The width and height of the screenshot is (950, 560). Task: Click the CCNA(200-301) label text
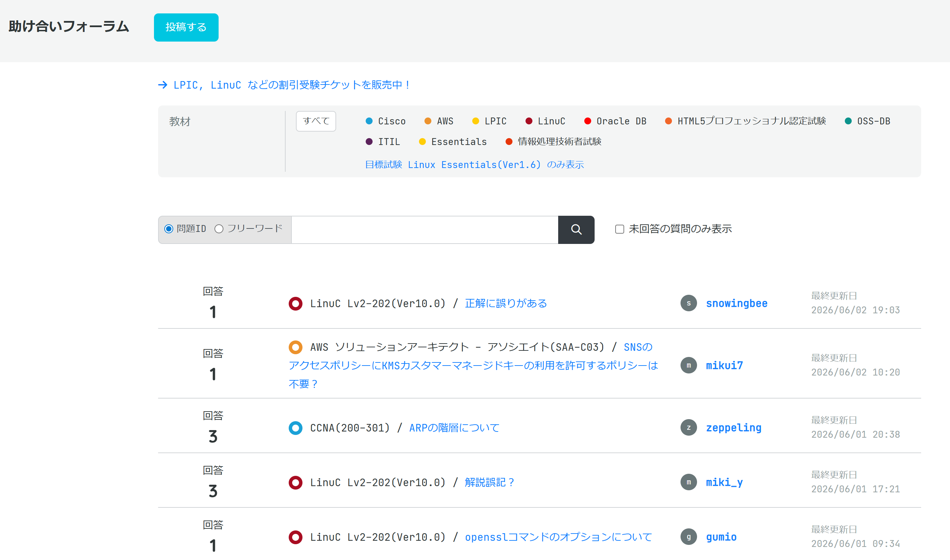pyautogui.click(x=350, y=428)
